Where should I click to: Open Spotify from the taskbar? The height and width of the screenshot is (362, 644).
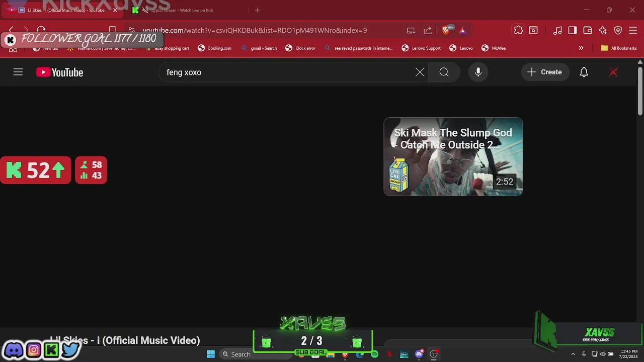tap(374, 354)
